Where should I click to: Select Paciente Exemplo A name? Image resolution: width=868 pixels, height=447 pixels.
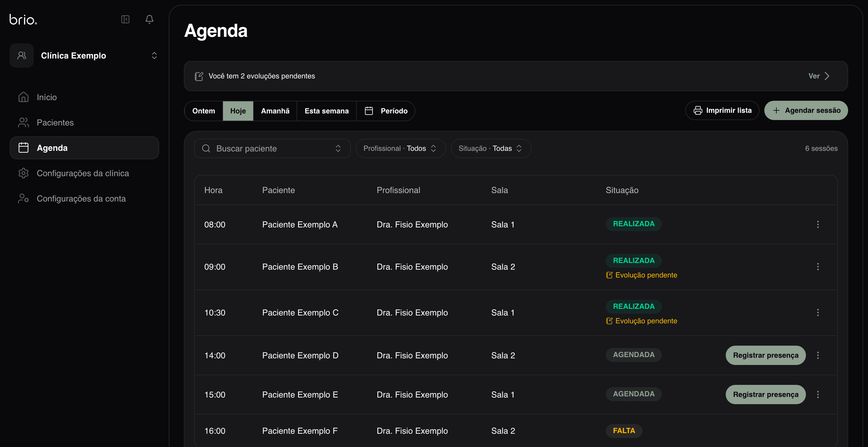[300, 224]
